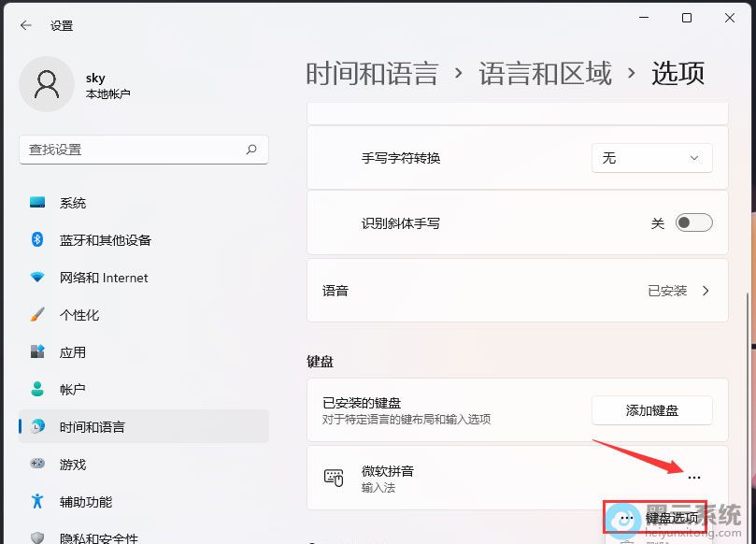Open the three-dot menu for Microsoft Pinyin

coord(693,478)
